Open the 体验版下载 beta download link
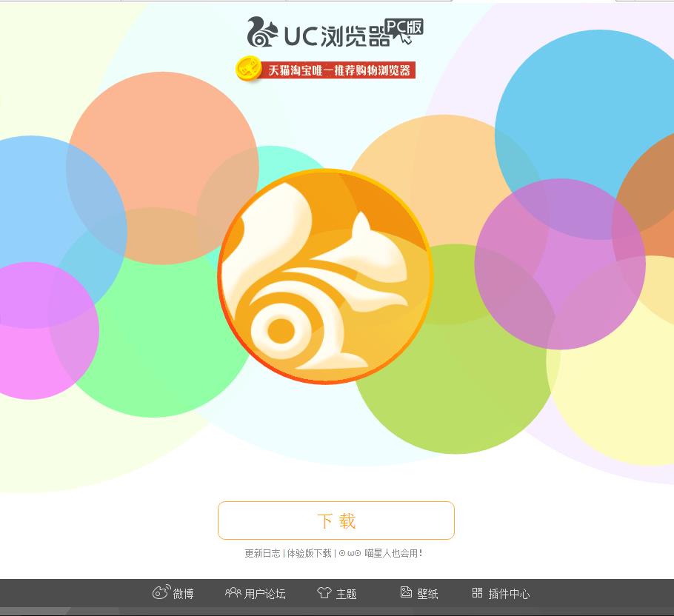The image size is (674, 616). tap(310, 553)
